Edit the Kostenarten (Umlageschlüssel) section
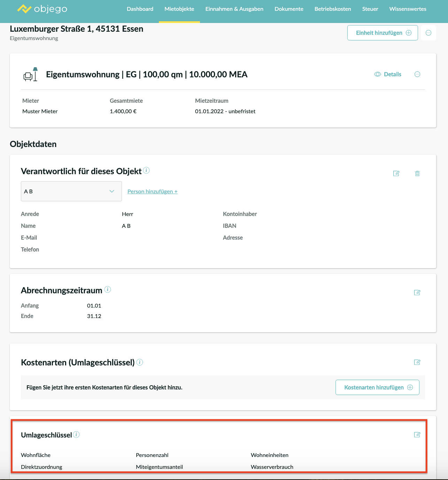 (417, 362)
